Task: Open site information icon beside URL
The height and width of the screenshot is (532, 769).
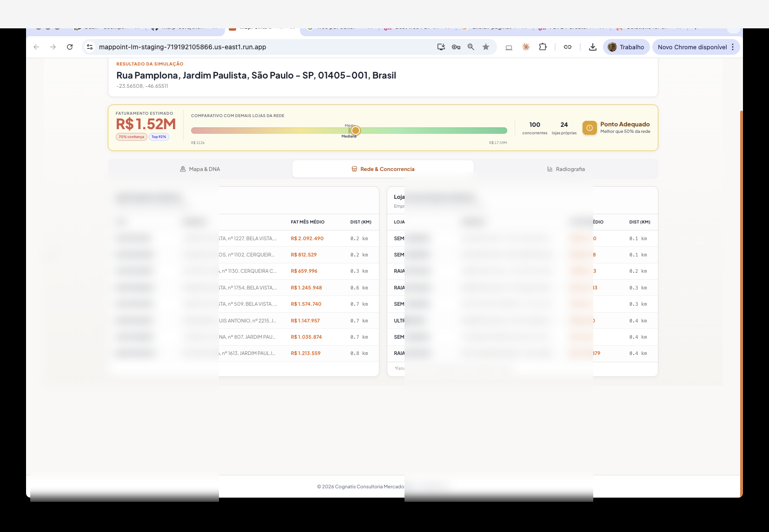Action: pyautogui.click(x=90, y=47)
